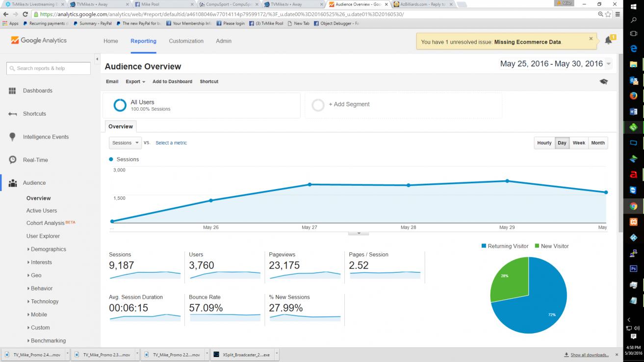Click the Shortcuts arrow icon in sidebar
The height and width of the screenshot is (362, 644).
[x=12, y=114]
